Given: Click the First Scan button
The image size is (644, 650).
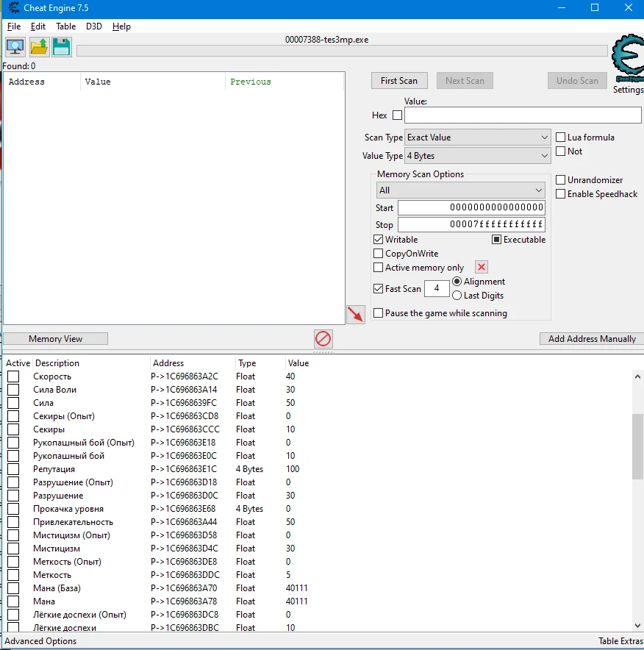Looking at the screenshot, I should (x=399, y=80).
